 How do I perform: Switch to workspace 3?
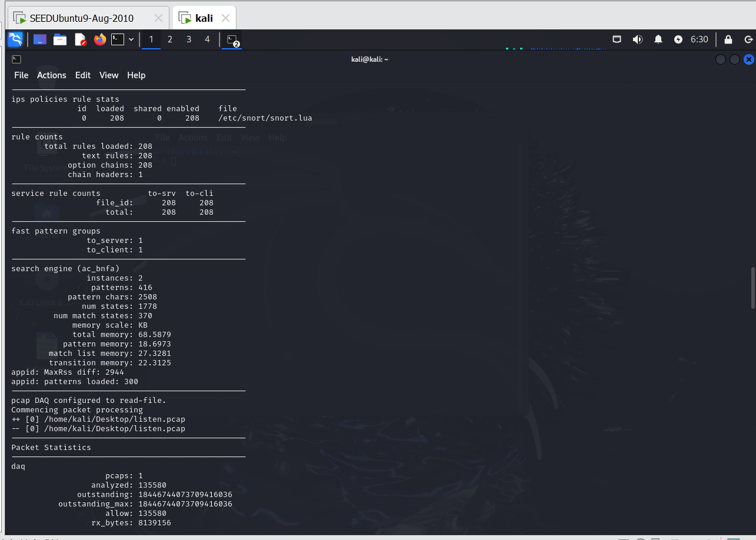(x=189, y=39)
